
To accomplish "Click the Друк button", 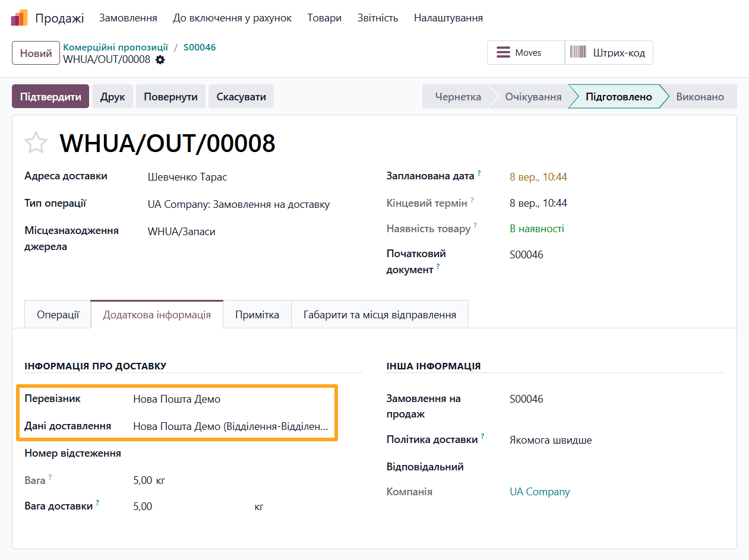I will 112,96.
